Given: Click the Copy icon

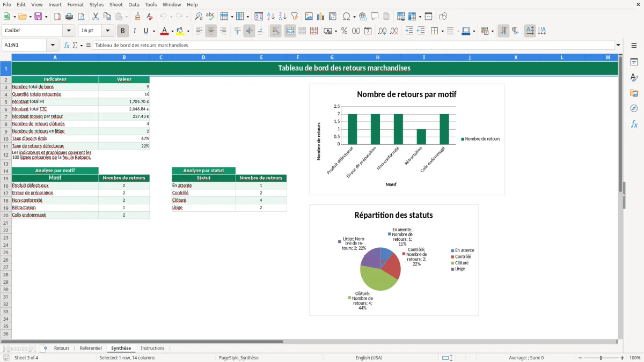Looking at the screenshot, I should coord(107,17).
